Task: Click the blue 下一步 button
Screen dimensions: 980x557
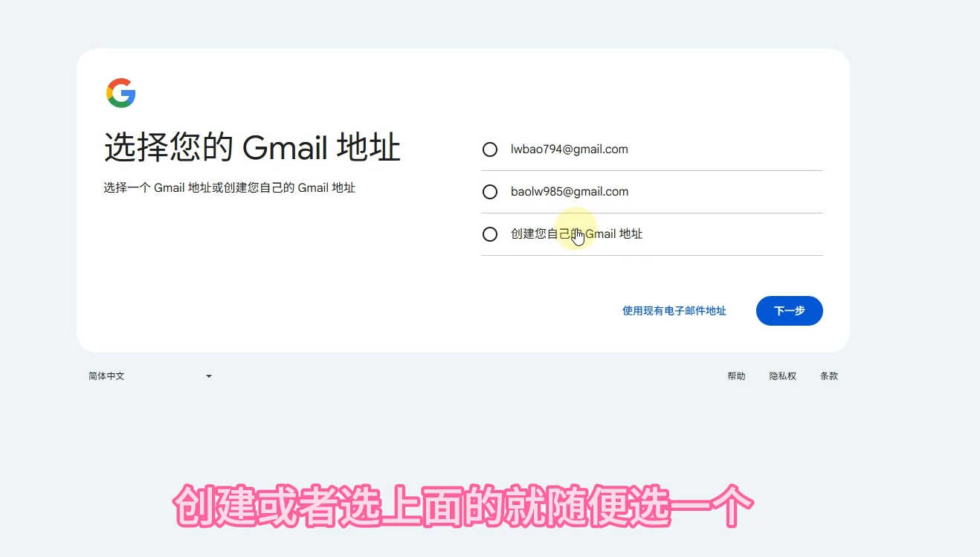Action: click(790, 311)
